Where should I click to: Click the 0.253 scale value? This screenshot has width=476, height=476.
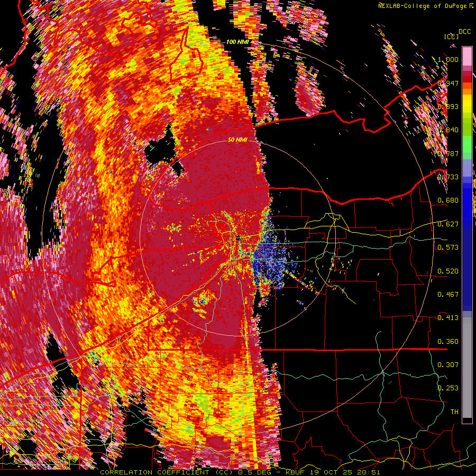click(448, 388)
